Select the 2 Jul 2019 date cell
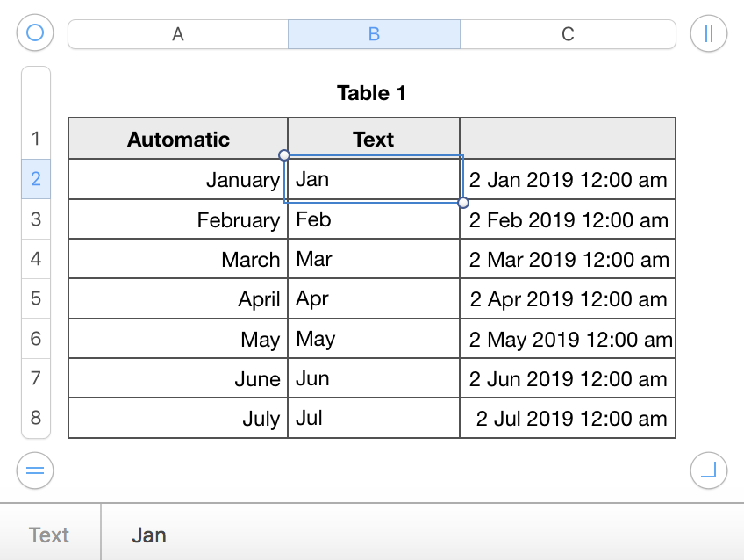 [568, 419]
